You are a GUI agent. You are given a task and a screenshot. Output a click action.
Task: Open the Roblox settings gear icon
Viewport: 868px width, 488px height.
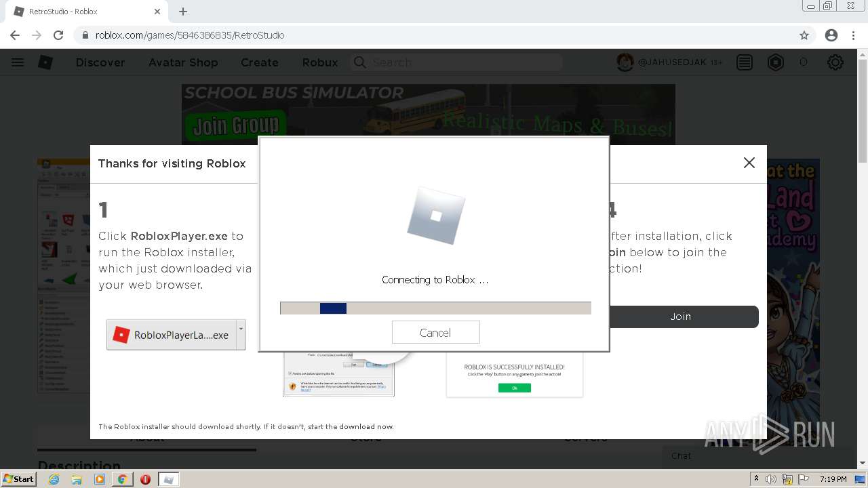tap(835, 62)
